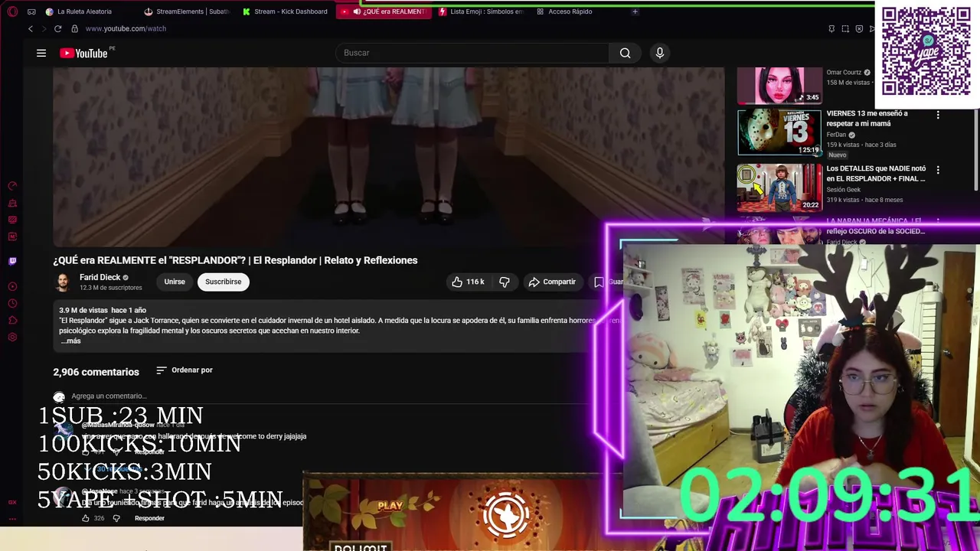
Task: Click the pin icon in address bar
Action: (x=831, y=28)
